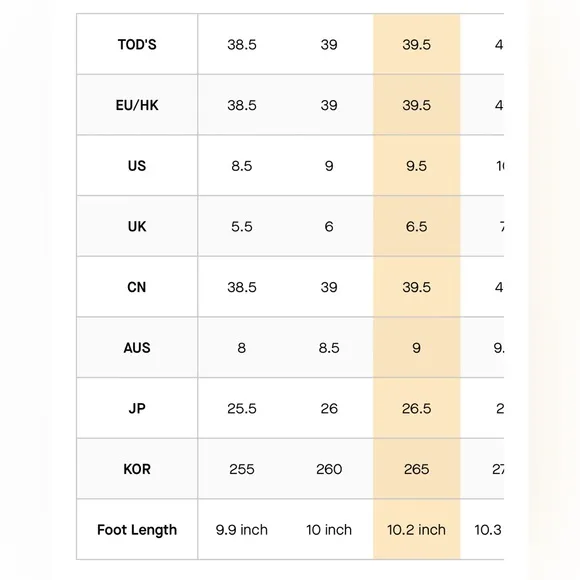The width and height of the screenshot is (580, 580).
Task: Select the 10.2 inch foot length cell
Action: pos(417,530)
